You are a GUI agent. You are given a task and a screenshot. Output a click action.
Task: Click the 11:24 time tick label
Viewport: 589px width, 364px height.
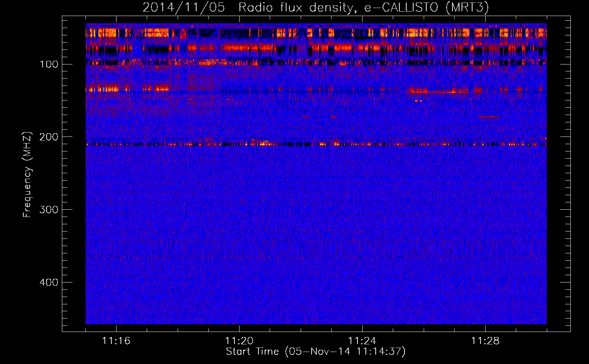click(x=362, y=341)
